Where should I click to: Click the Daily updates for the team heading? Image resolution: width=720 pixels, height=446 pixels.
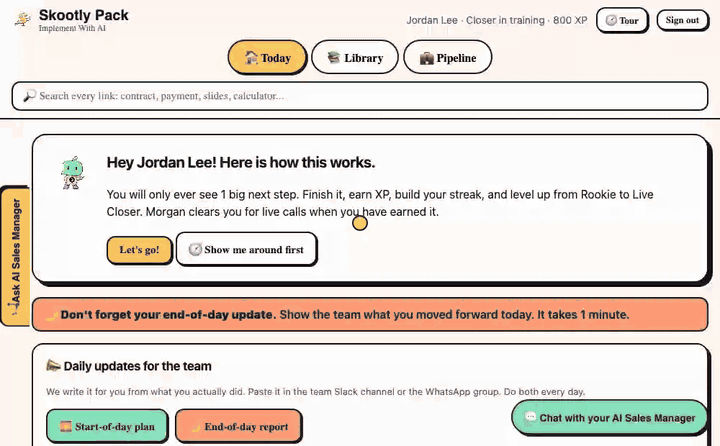point(138,366)
